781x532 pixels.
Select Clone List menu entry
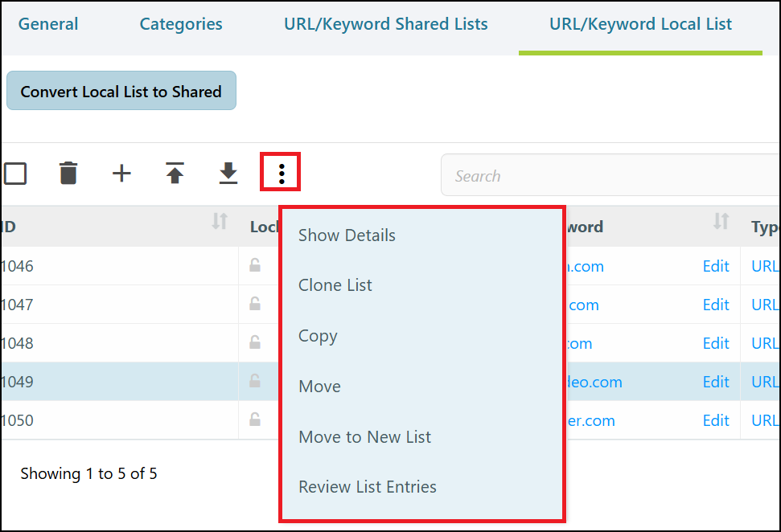point(335,285)
